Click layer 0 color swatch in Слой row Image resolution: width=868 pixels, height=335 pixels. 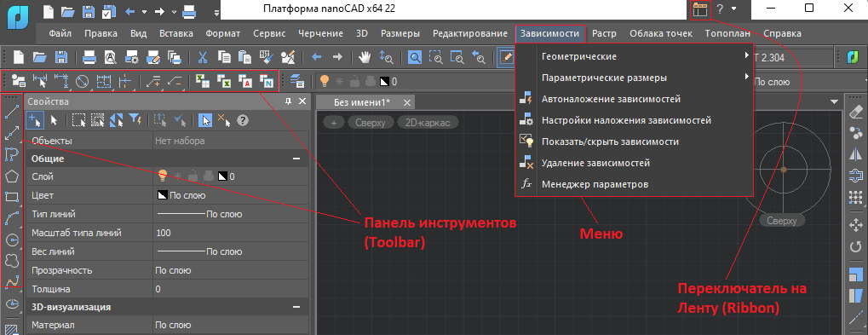(222, 176)
